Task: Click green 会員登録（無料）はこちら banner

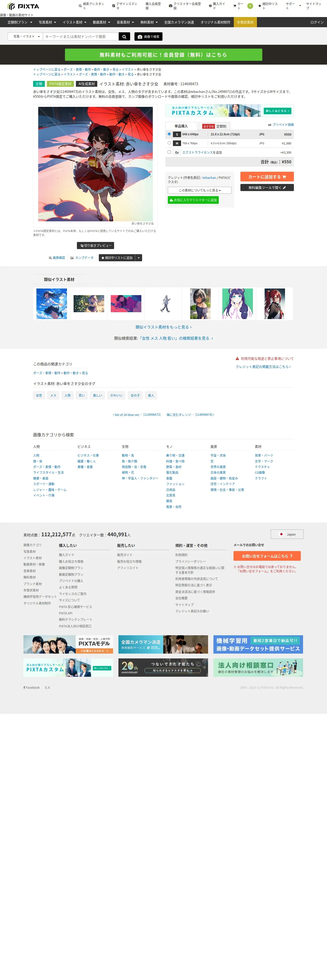Action: (163, 55)
